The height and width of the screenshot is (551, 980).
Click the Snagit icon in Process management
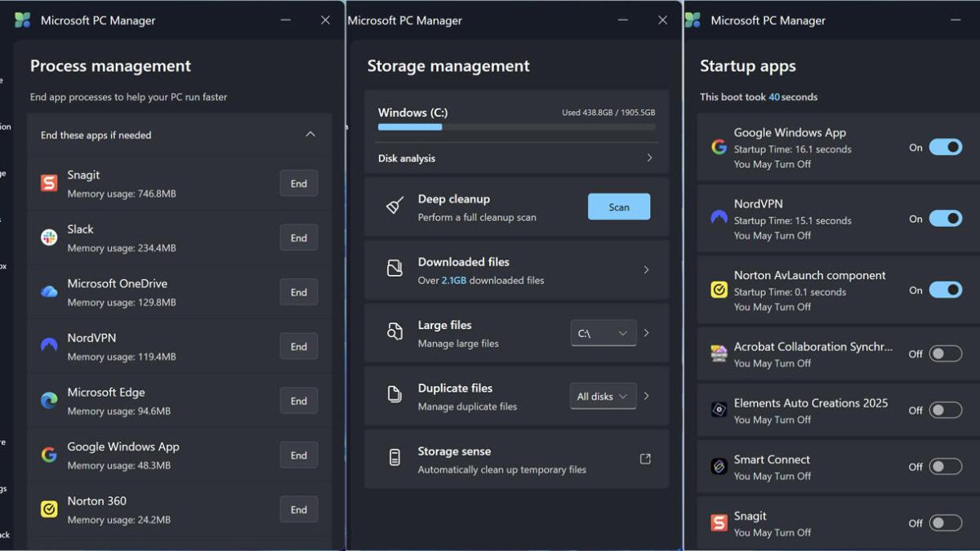49,184
